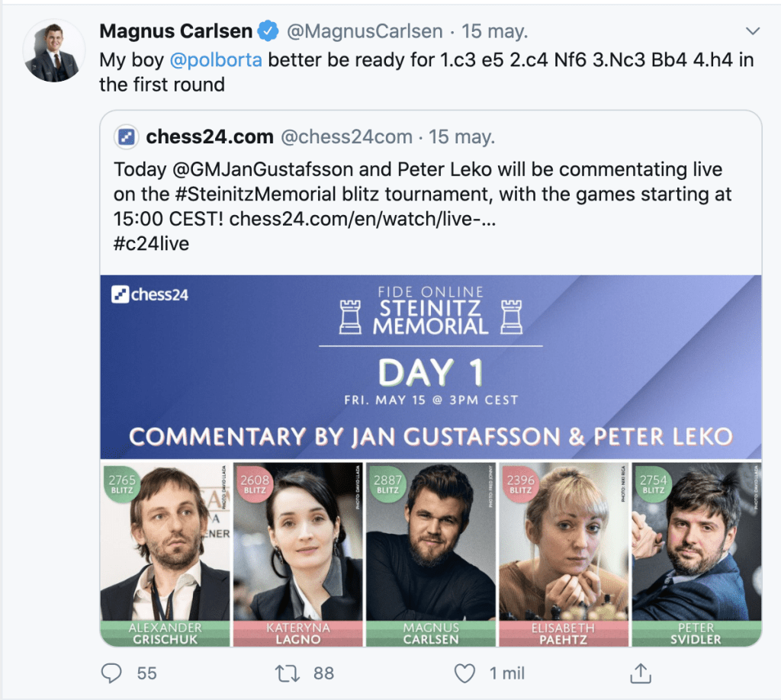
Task: Open Magnus Carlsen's profile picture
Action: click(x=53, y=50)
